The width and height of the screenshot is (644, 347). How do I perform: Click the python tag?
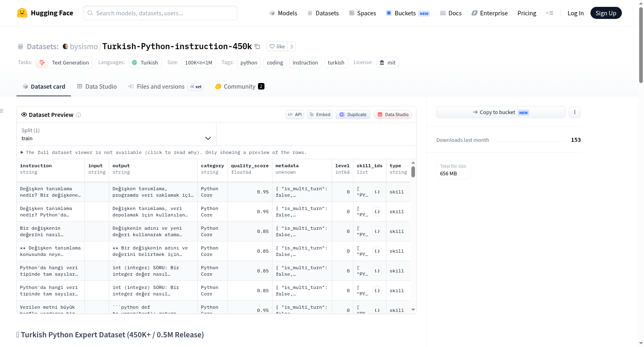249,62
